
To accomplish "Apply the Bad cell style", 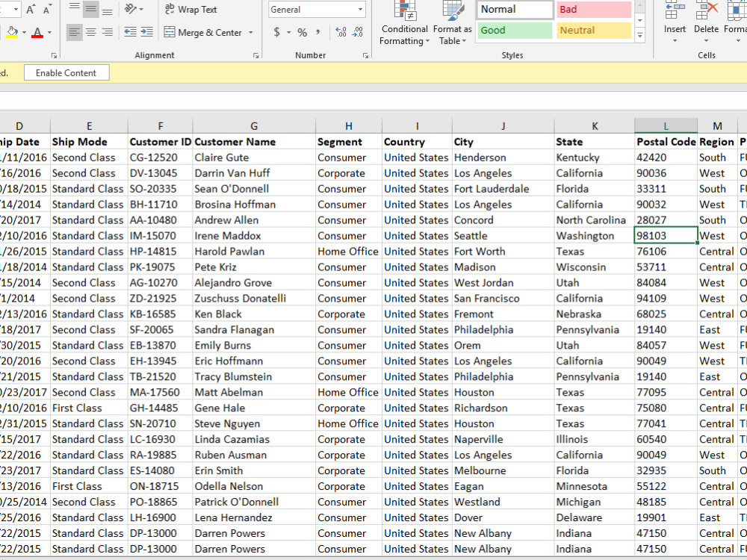I will coord(594,10).
